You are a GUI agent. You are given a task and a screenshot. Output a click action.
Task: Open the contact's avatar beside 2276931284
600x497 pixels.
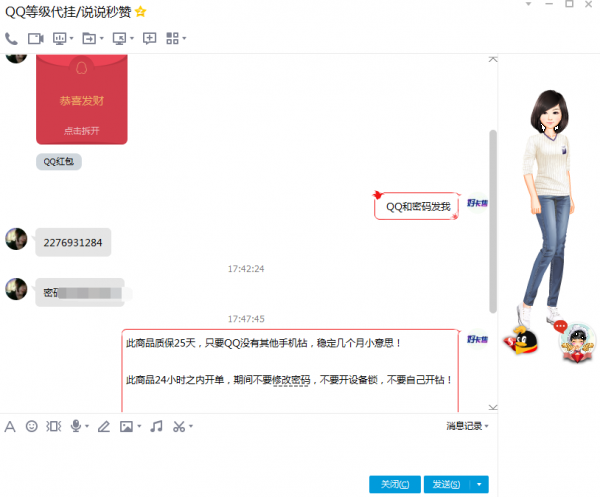(x=16, y=239)
